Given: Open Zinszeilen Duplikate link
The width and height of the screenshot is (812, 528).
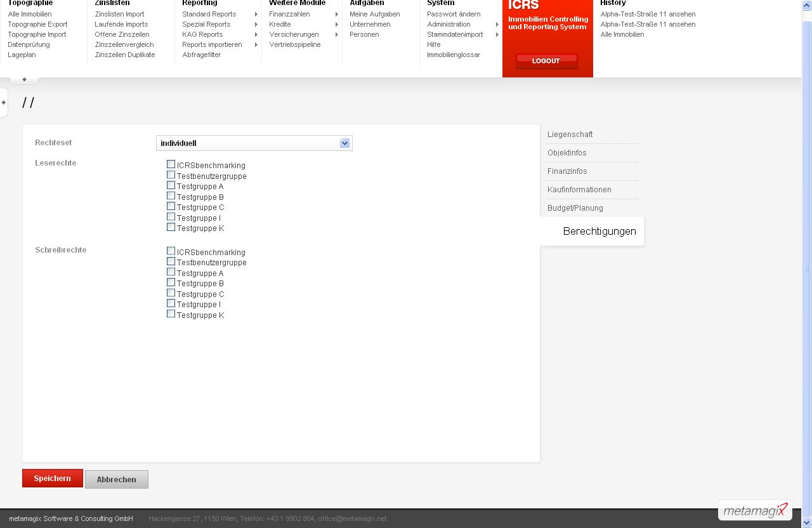Looking at the screenshot, I should tap(125, 55).
